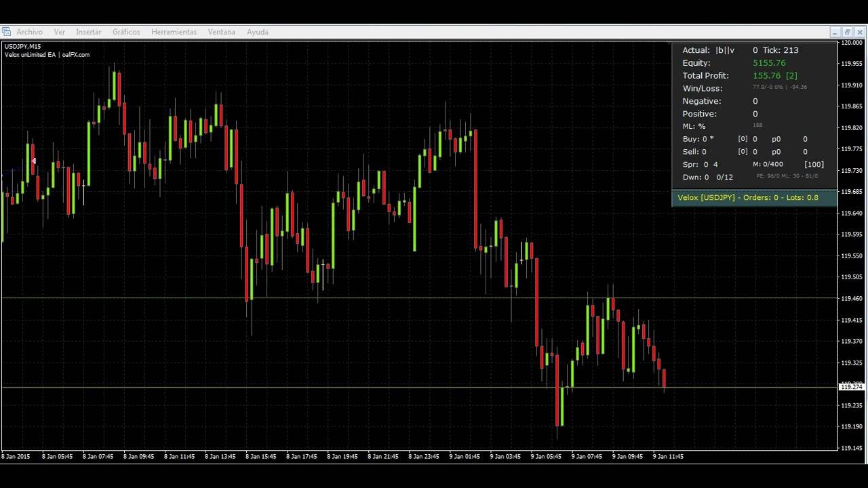The image size is (868, 488).
Task: Click the '9 Jan 01:45' time axis label
Action: (x=464, y=457)
